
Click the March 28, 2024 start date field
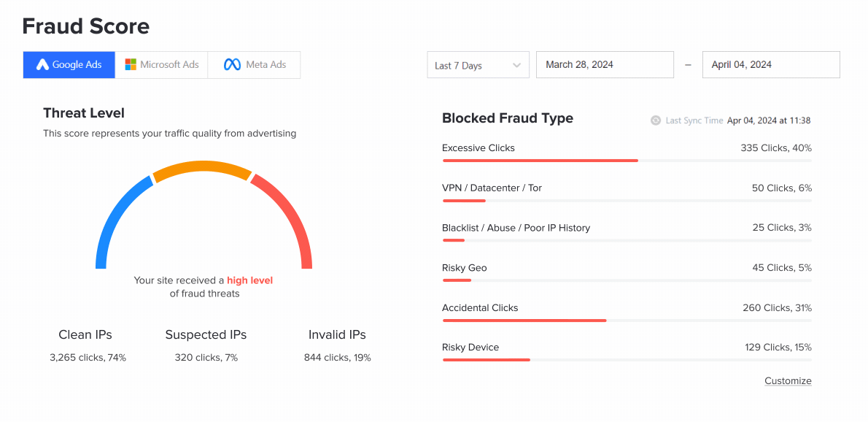(605, 64)
